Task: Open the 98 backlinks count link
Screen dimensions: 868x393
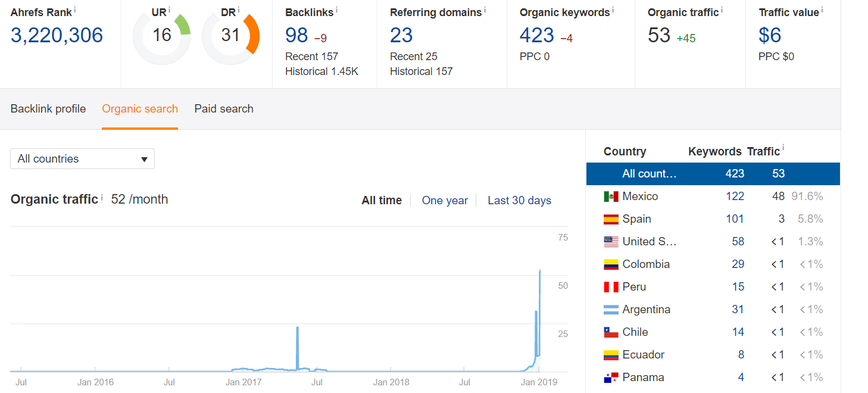Action: 296,36
